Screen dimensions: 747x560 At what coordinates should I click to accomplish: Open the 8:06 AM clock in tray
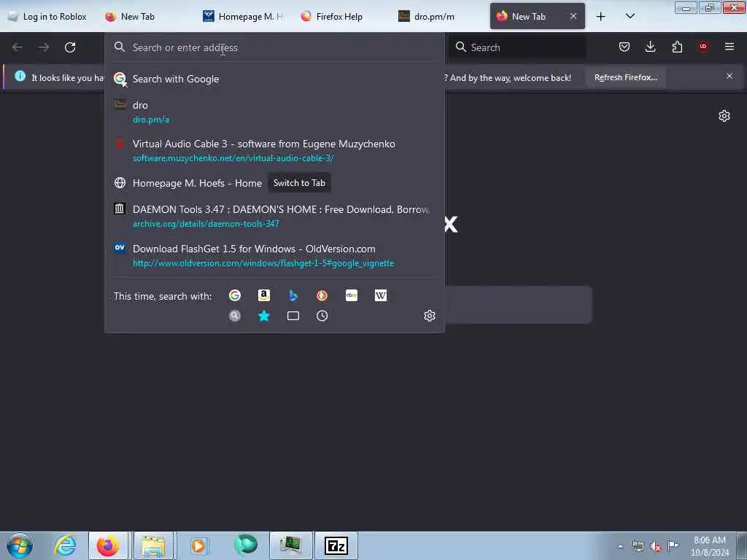[710, 546]
